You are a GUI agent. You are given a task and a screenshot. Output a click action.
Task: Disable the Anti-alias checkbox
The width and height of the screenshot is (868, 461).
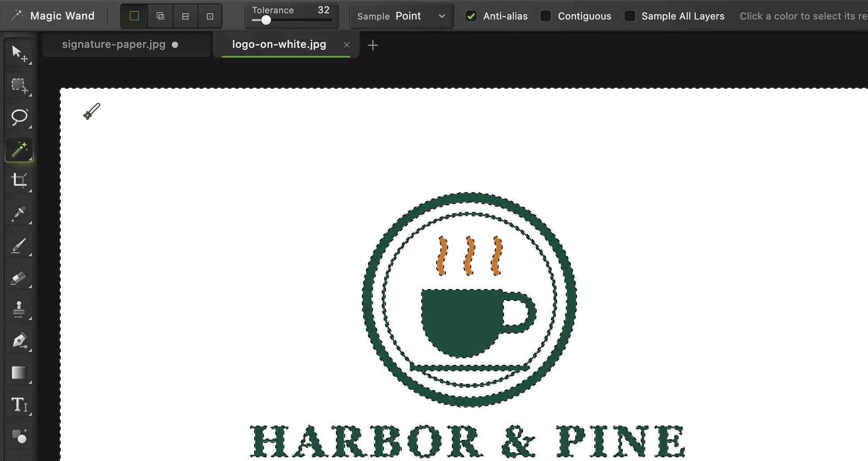click(471, 16)
